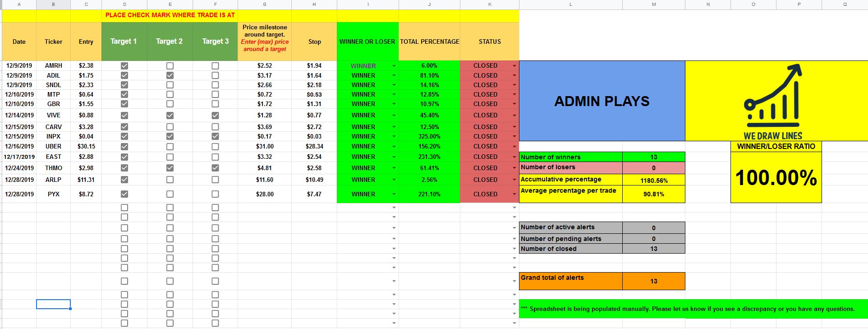Toggle Target 3 checkbox for INPX
The image size is (868, 329).
point(215,136)
